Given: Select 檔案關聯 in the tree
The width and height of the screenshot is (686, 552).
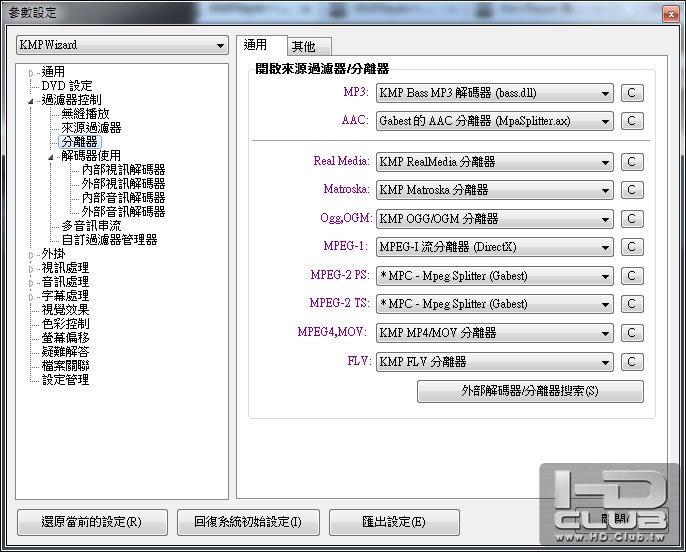Looking at the screenshot, I should [66, 366].
